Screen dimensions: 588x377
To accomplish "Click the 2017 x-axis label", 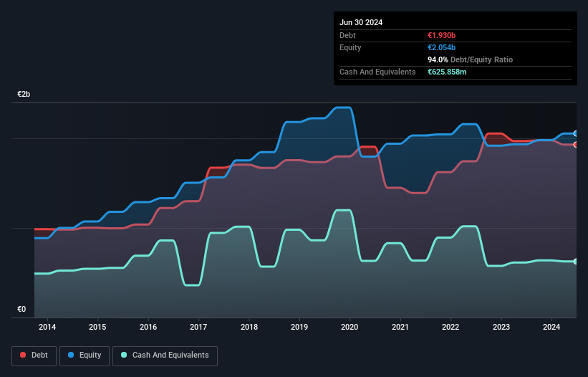I will tap(198, 327).
